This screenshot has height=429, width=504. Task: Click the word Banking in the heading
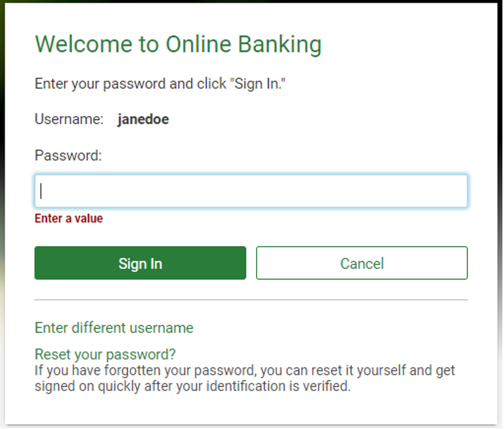point(279,44)
